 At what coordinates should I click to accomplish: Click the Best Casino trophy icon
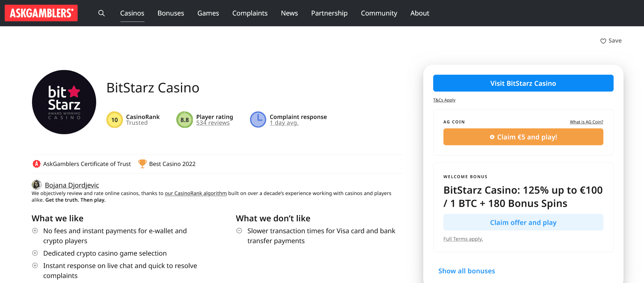click(142, 164)
